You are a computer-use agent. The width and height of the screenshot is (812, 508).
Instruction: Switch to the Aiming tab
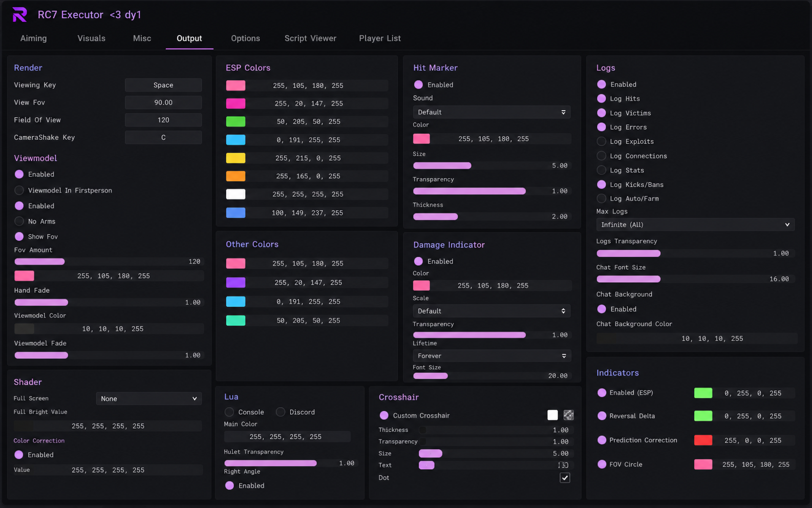pyautogui.click(x=33, y=38)
